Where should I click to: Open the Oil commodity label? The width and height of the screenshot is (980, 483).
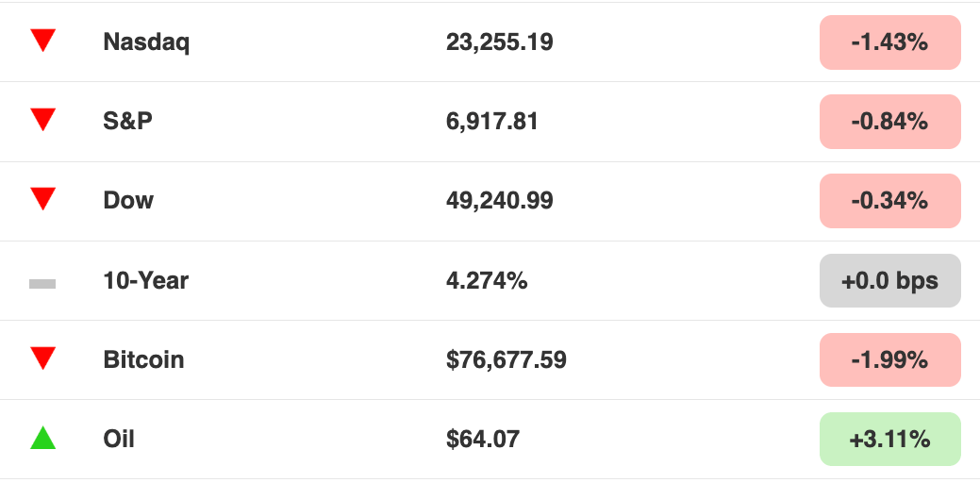coord(119,439)
